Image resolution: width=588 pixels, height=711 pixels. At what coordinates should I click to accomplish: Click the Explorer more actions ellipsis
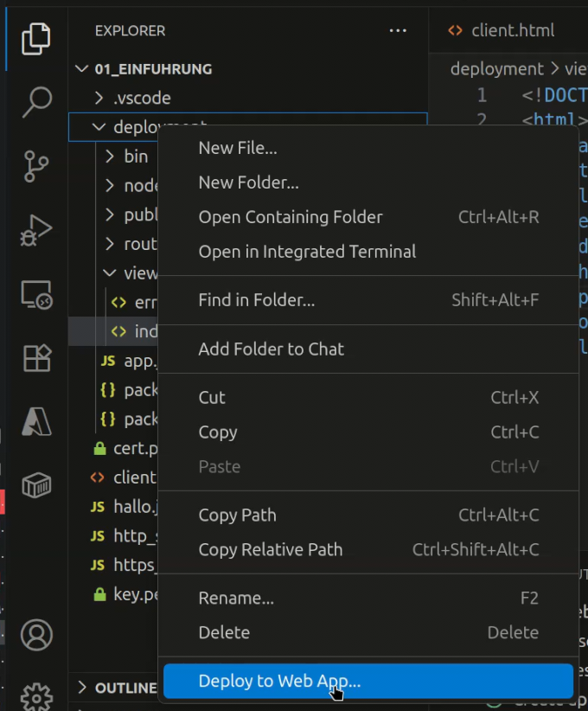tap(398, 31)
